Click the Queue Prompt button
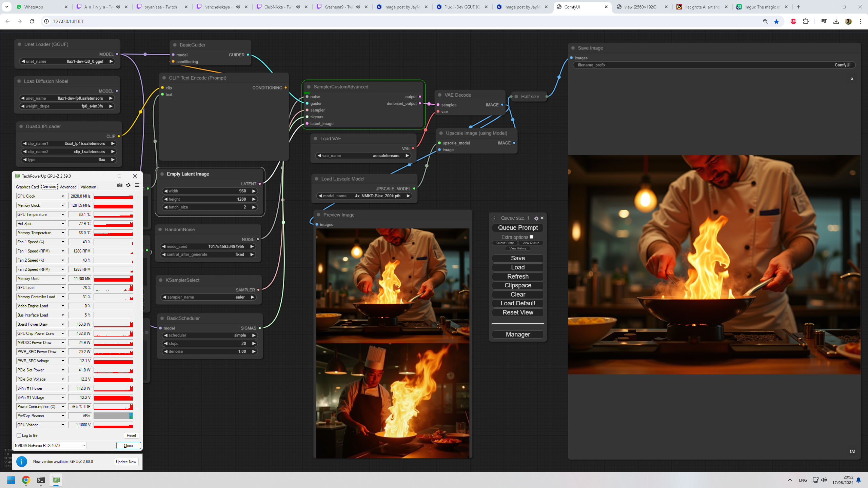 (518, 228)
